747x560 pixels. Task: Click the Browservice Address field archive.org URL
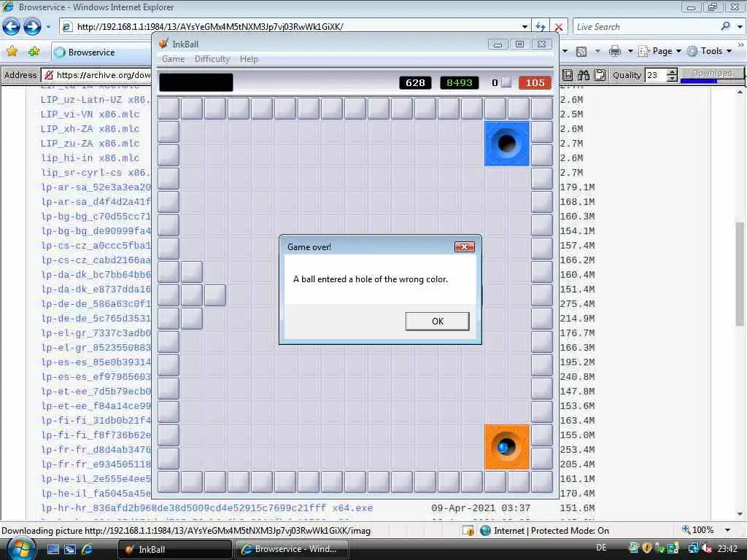tap(103, 75)
